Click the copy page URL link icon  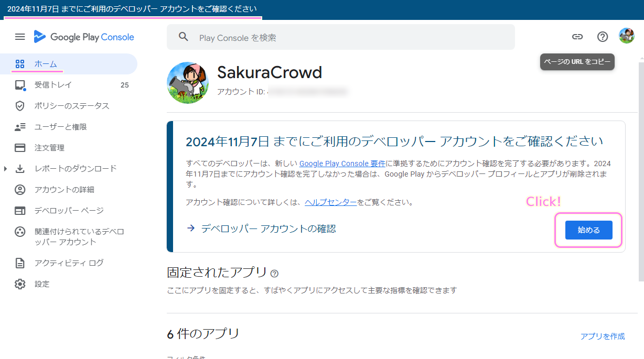click(577, 37)
